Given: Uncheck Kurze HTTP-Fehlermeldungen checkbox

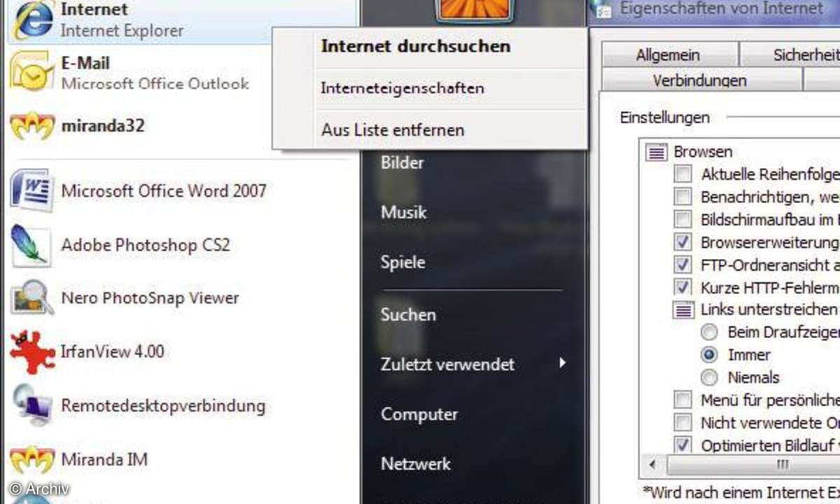Looking at the screenshot, I should [682, 287].
